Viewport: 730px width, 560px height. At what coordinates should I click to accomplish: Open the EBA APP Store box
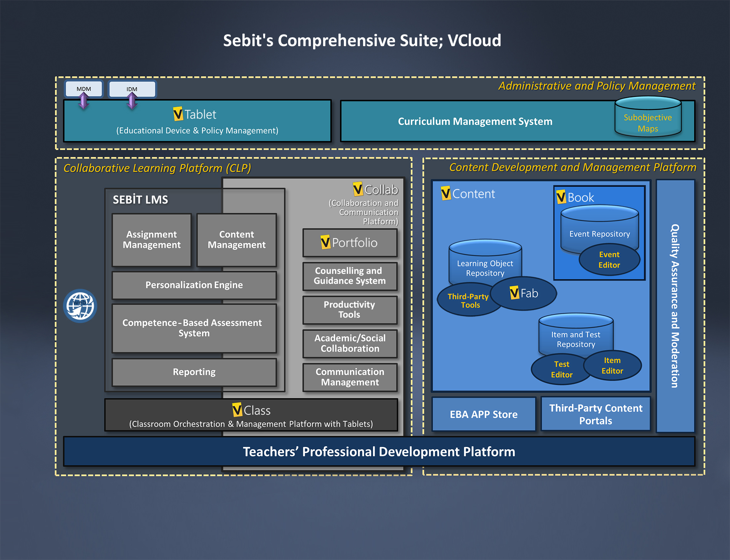point(483,414)
